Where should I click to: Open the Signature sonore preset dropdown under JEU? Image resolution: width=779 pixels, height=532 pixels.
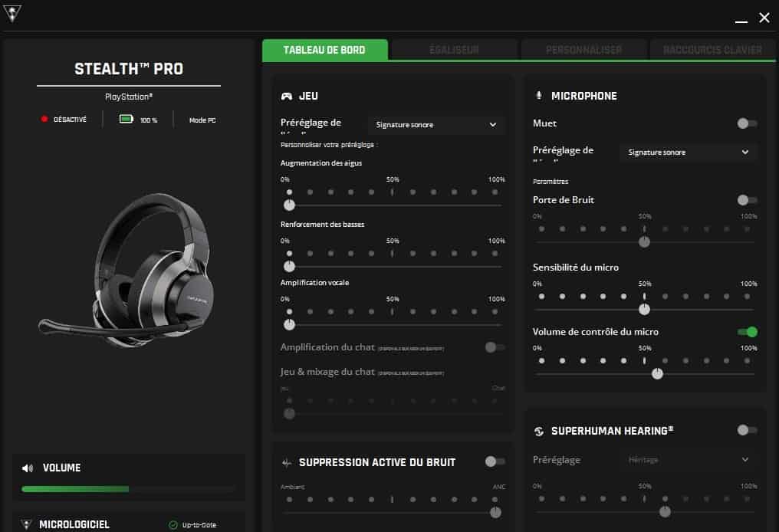(436, 124)
